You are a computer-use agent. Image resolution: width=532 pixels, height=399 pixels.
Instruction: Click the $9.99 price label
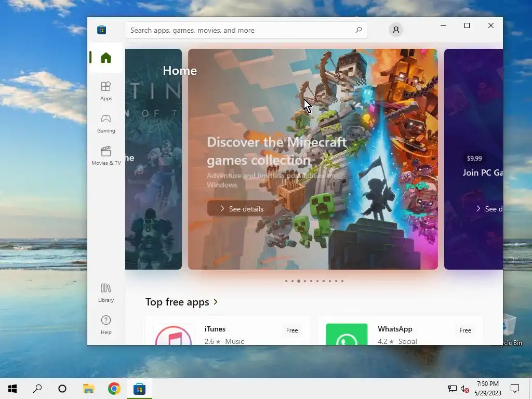coord(474,158)
